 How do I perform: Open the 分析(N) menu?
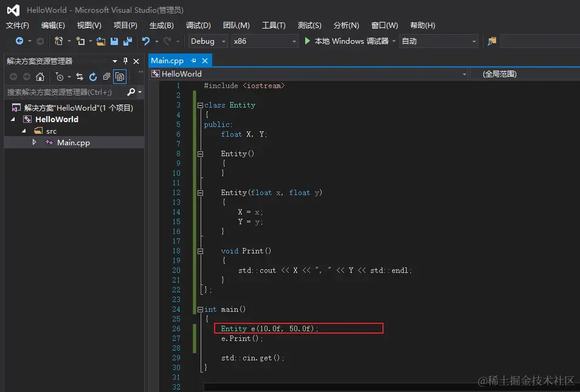coord(346,25)
